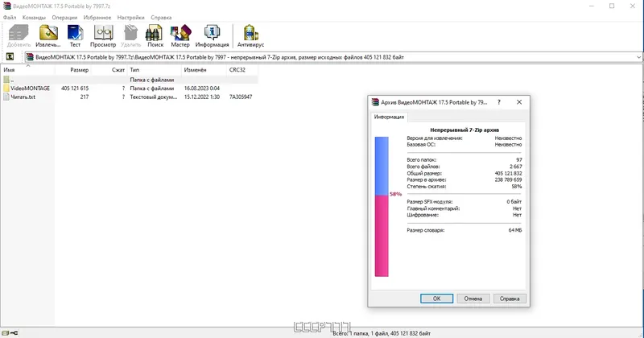
Task: Open the Команды menu
Action: [x=34, y=17]
